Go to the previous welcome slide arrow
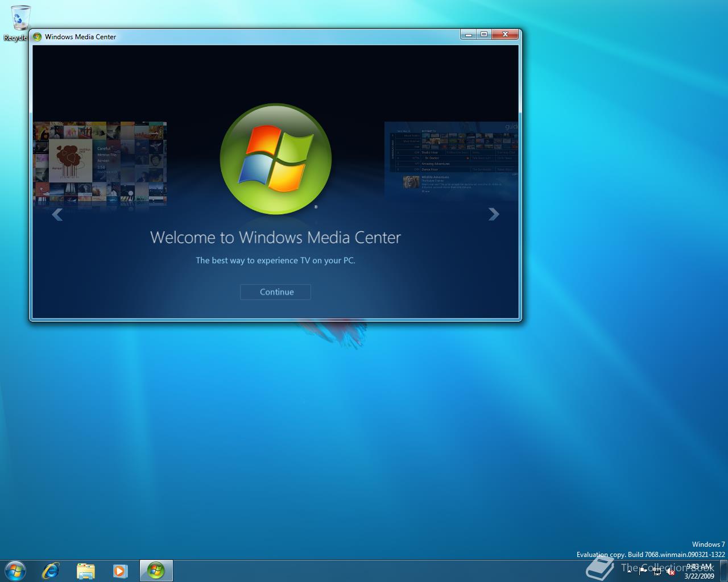728x582 pixels. click(x=57, y=214)
